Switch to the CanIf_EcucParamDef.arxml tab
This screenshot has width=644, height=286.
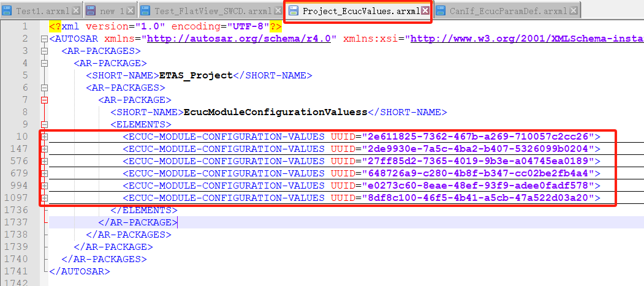(x=507, y=10)
